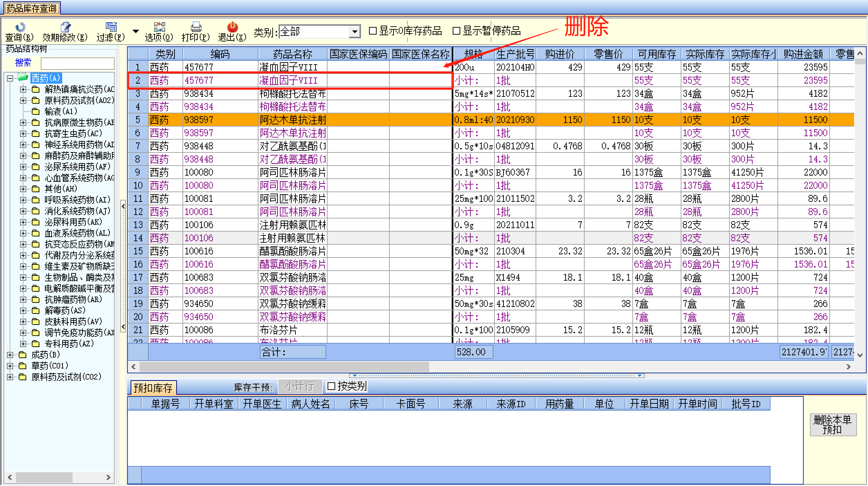868x486 pixels.
Task: Toggle 显示暂停药品 checkbox
Action: [x=456, y=31]
